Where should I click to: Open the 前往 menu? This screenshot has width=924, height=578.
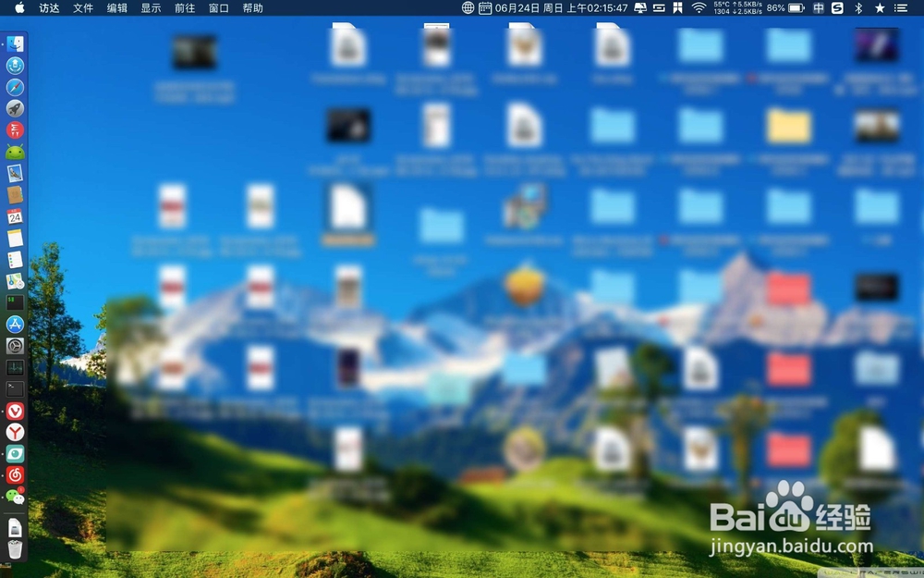(185, 7)
